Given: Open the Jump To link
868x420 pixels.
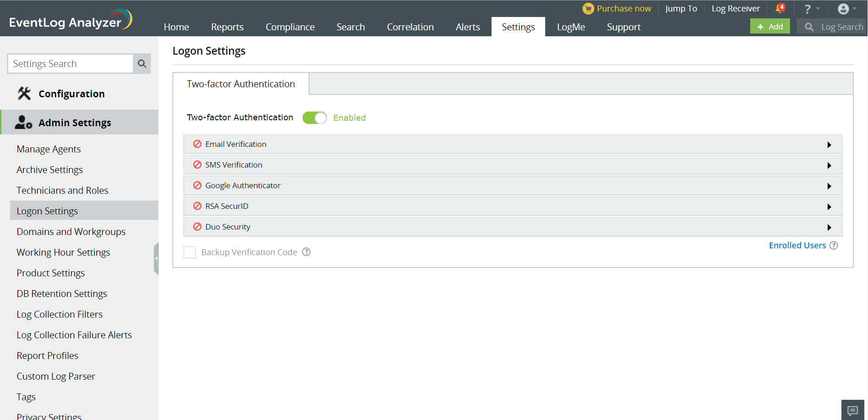Looking at the screenshot, I should (x=681, y=9).
